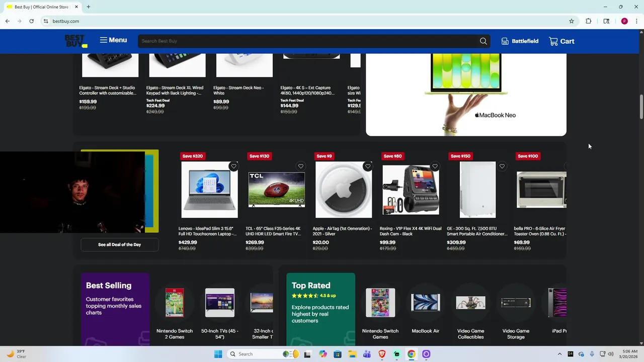Image resolution: width=644 pixels, height=362 pixels.
Task: Click the MacBook Neo promo banner
Action: tap(466, 95)
